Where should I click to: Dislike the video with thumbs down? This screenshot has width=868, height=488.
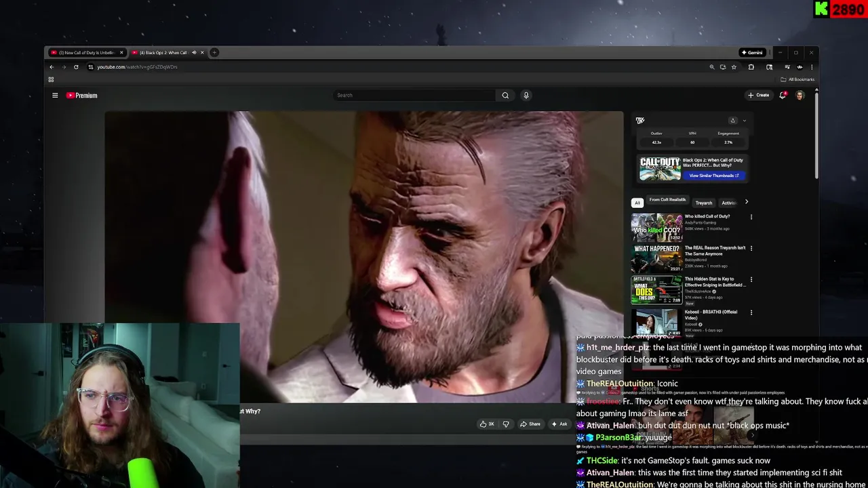pos(505,424)
